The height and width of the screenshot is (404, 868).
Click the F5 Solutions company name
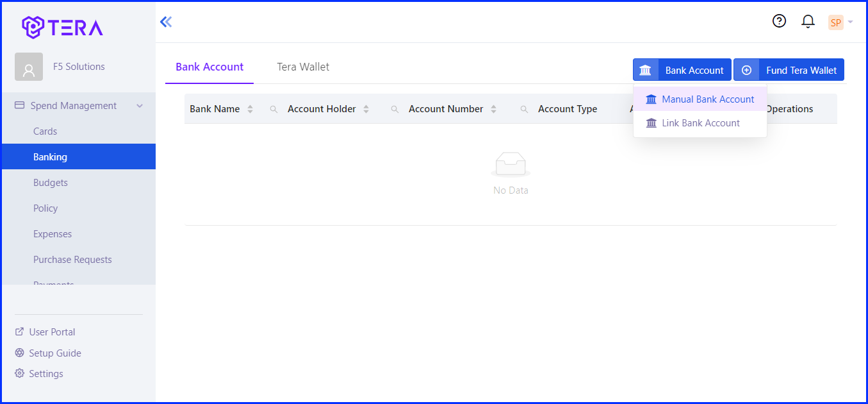tap(79, 67)
